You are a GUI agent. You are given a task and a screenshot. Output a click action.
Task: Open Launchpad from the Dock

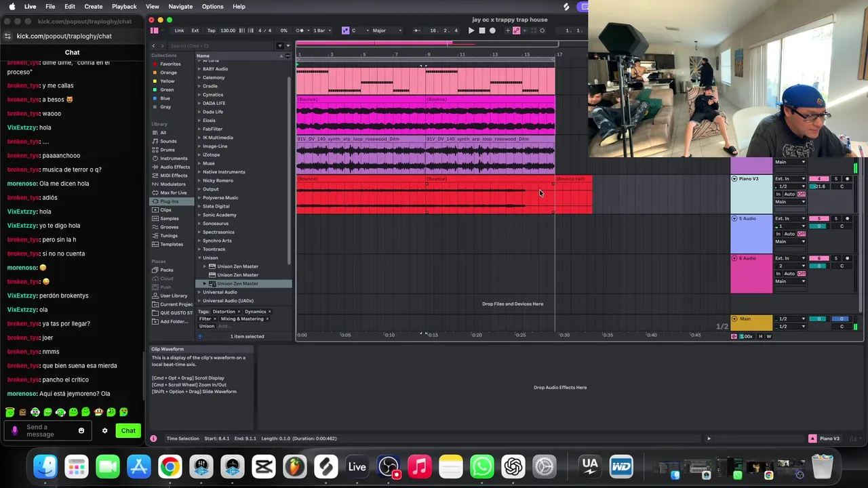[x=76, y=466]
